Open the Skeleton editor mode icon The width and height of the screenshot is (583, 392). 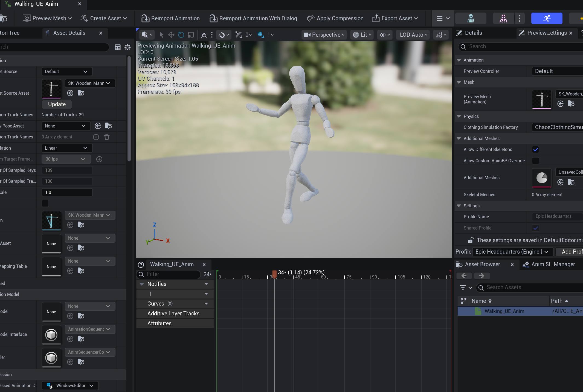(x=471, y=18)
